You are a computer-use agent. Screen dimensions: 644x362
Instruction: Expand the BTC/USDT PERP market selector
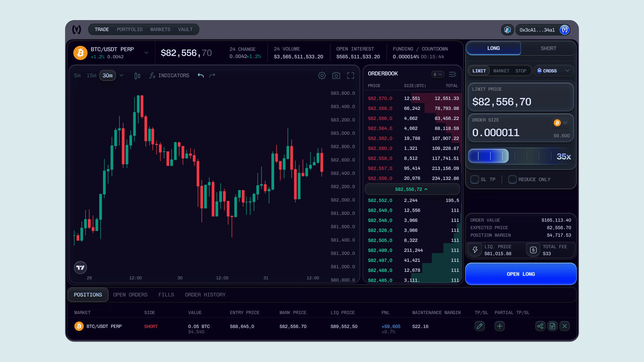click(147, 53)
